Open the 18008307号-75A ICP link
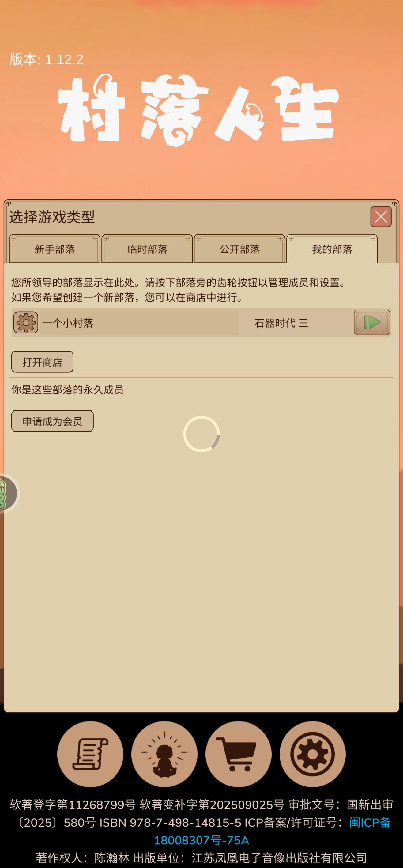This screenshot has width=403, height=868. click(x=201, y=840)
